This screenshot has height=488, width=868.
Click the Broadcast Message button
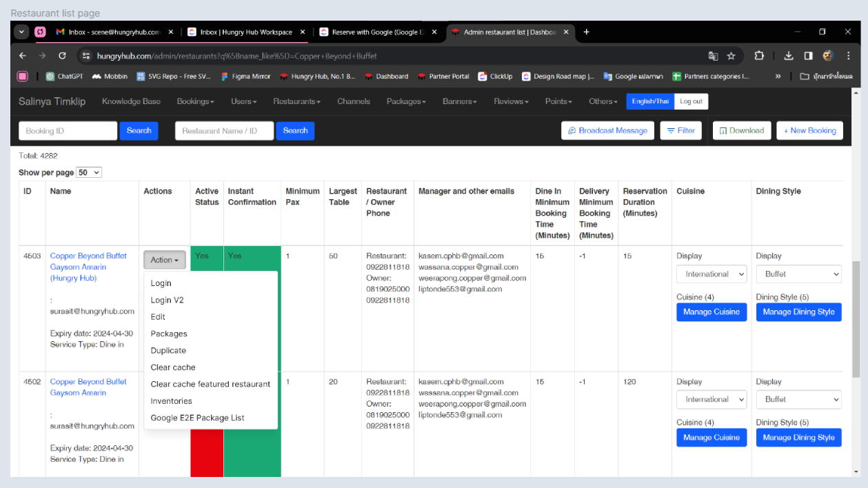[x=607, y=130]
